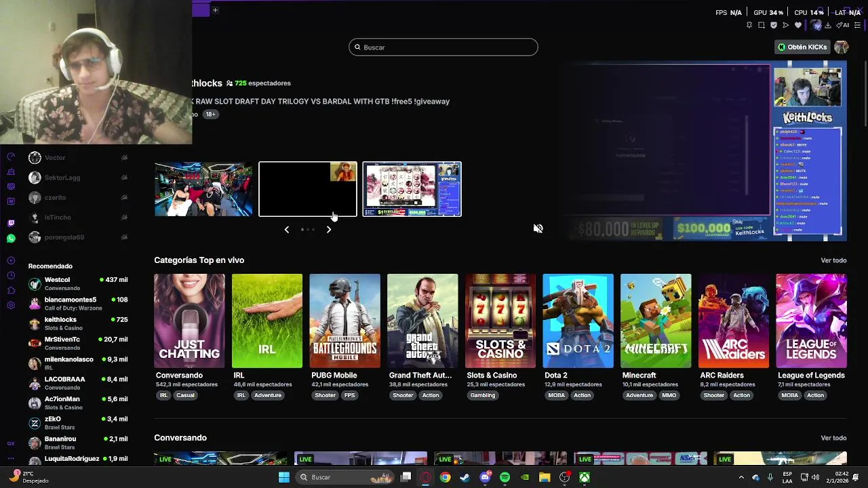Viewport: 868px width, 488px height.
Task: Click the heart bookmark icon in the toolbar
Action: (798, 25)
